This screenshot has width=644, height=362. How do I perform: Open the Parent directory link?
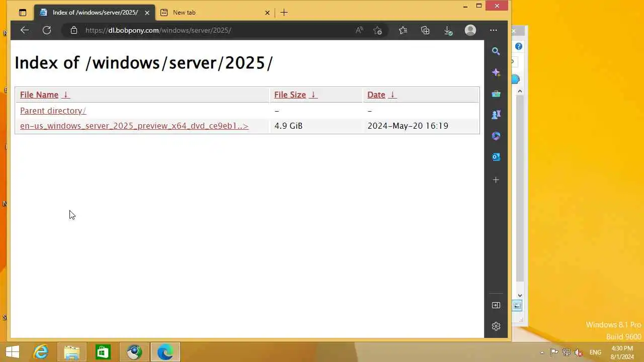53,111
